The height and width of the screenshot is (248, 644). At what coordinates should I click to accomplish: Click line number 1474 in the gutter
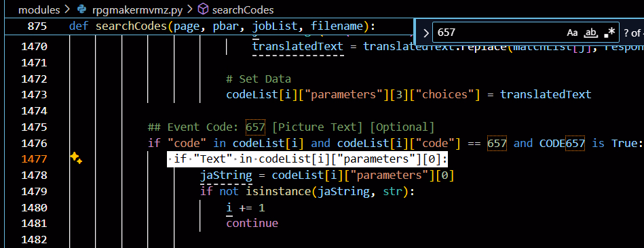pyautogui.click(x=34, y=110)
